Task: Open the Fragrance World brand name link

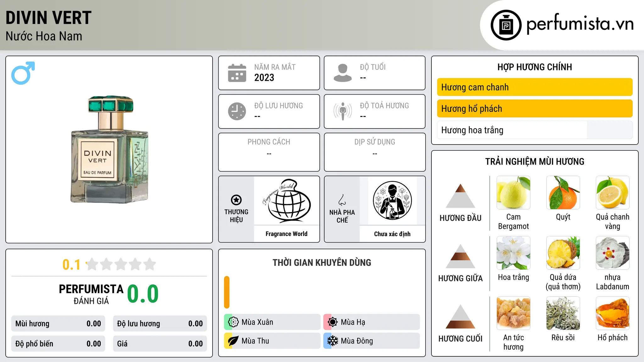Action: pos(286,234)
